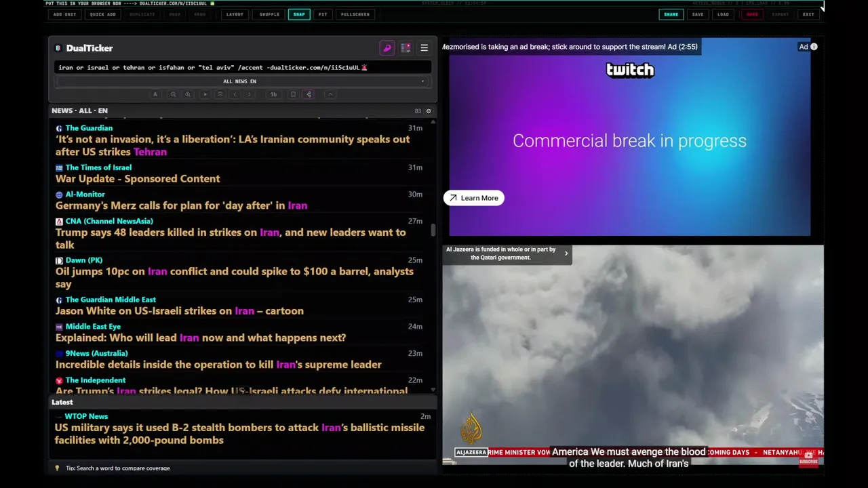Click the zoom in magnifier icon

[188, 94]
